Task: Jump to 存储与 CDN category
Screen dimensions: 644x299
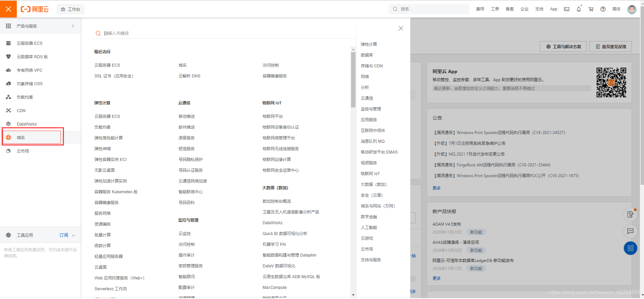Action: pyautogui.click(x=372, y=66)
